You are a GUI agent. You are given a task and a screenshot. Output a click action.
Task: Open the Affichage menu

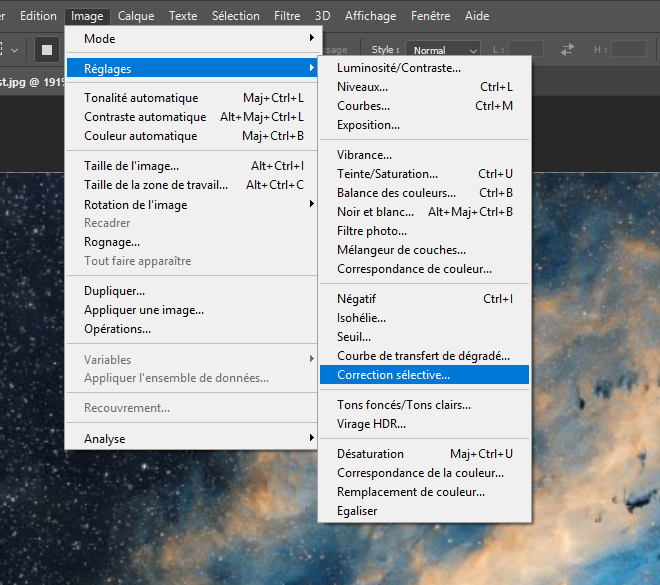pyautogui.click(x=370, y=16)
